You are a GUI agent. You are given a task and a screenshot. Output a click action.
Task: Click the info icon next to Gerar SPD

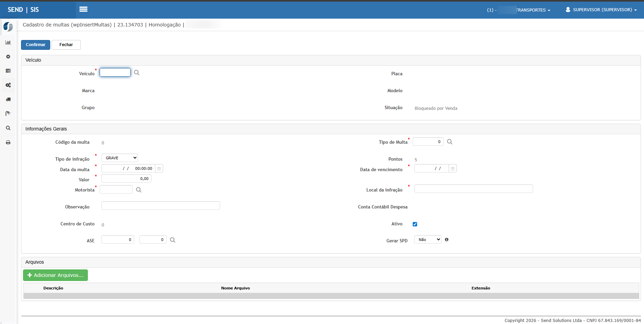tap(447, 240)
